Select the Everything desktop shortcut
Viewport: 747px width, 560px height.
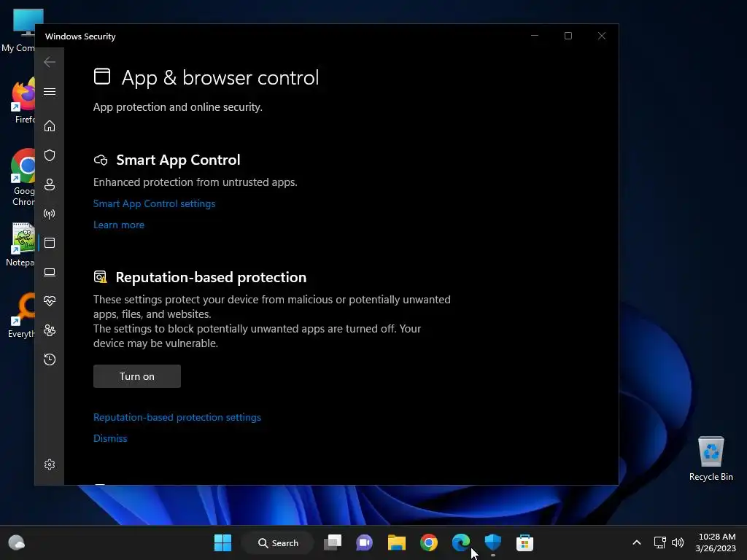click(22, 316)
